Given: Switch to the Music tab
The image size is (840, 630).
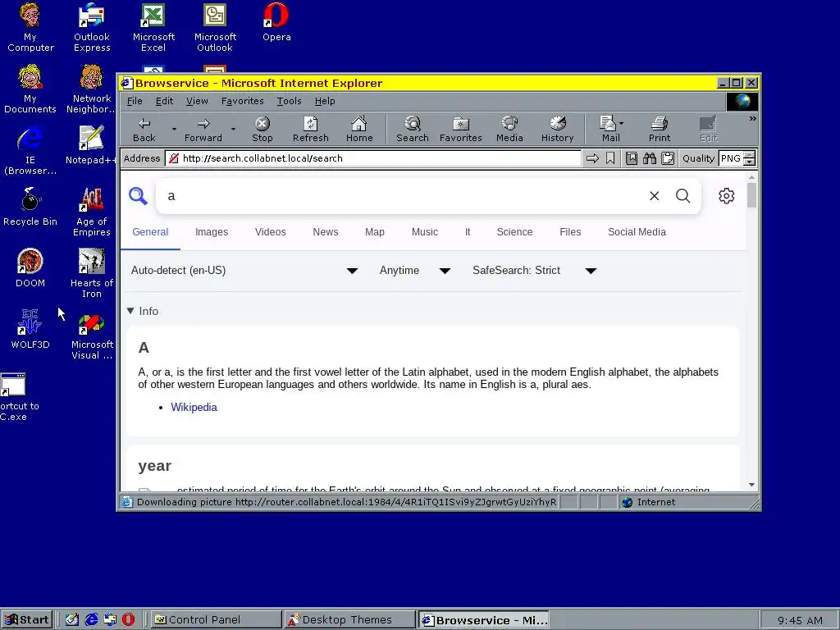Looking at the screenshot, I should tap(424, 232).
